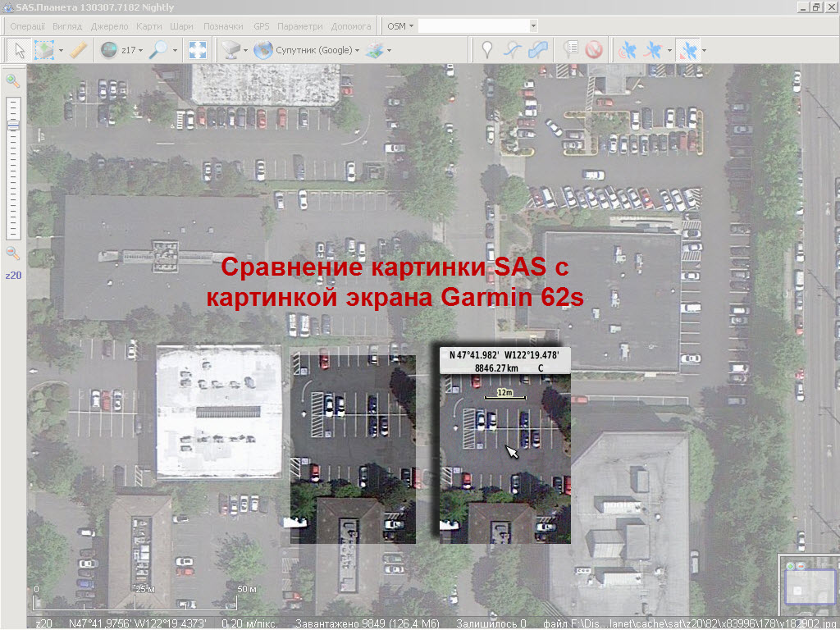The height and width of the screenshot is (630, 840).
Task: Open the Карти menu
Action: click(148, 26)
